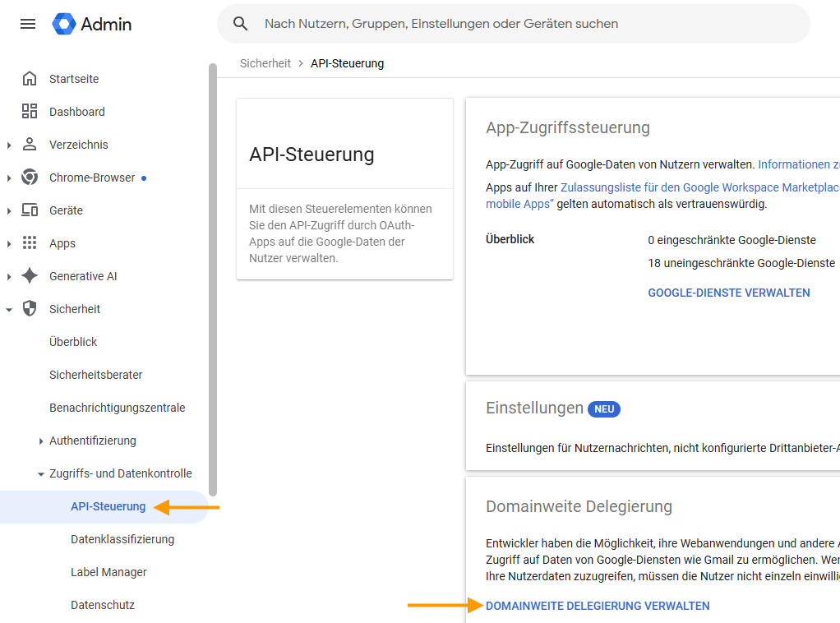Click the Verzeichnis person icon
Image resolution: width=840 pixels, height=623 pixels.
[30, 144]
